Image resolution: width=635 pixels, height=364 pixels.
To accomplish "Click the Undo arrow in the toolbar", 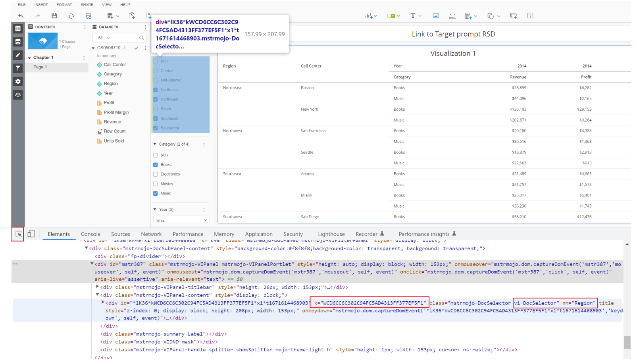I will pos(21,16).
